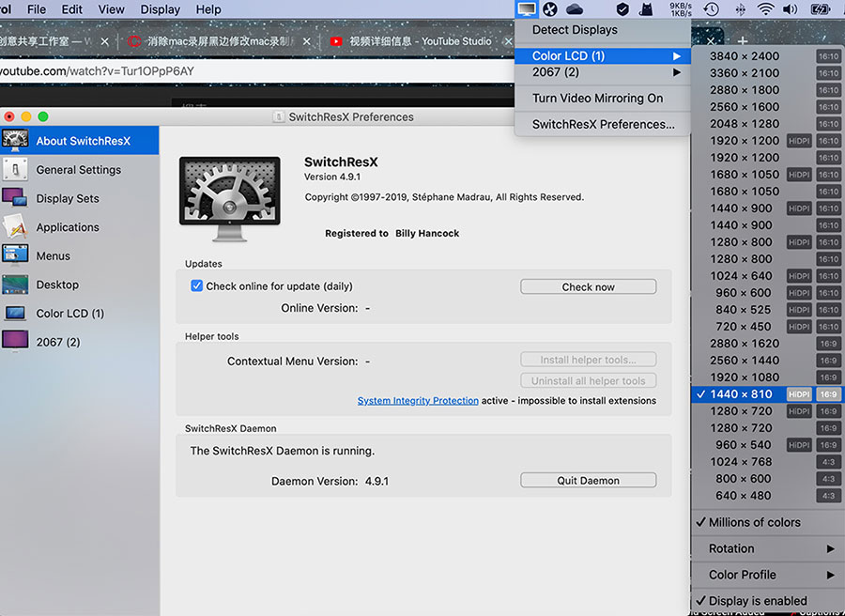Click the red C favicon on the 消除mac录屏 tab
The image size is (845, 616).
point(134,41)
